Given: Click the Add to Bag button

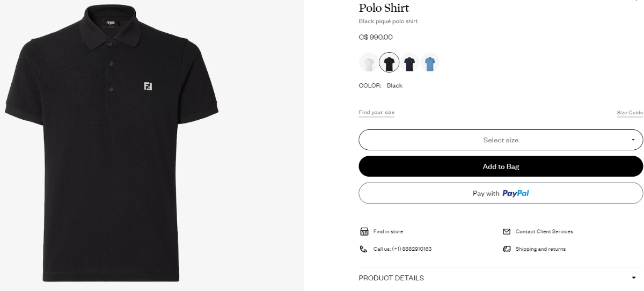Looking at the screenshot, I should pyautogui.click(x=501, y=166).
